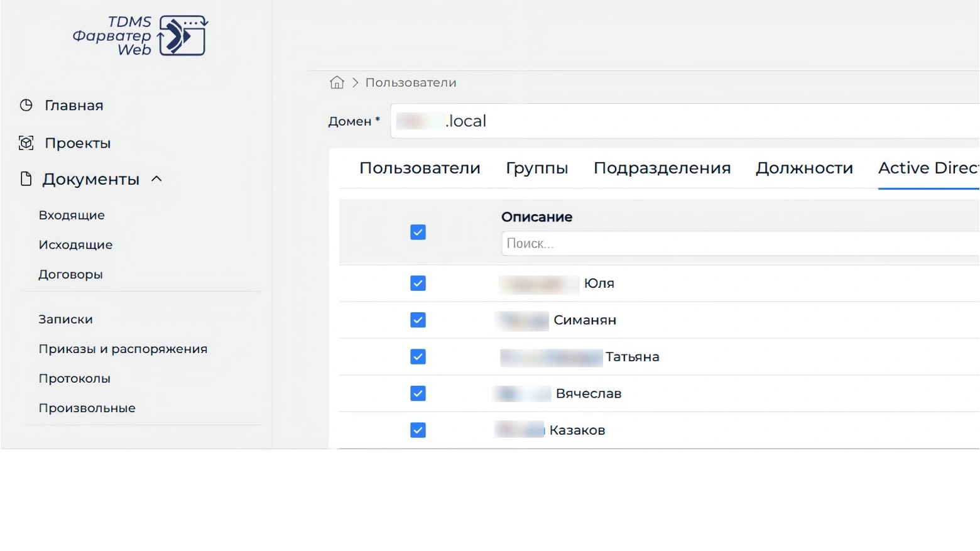Switch to the Пользователи tab
980x551 pixels.
tap(420, 168)
